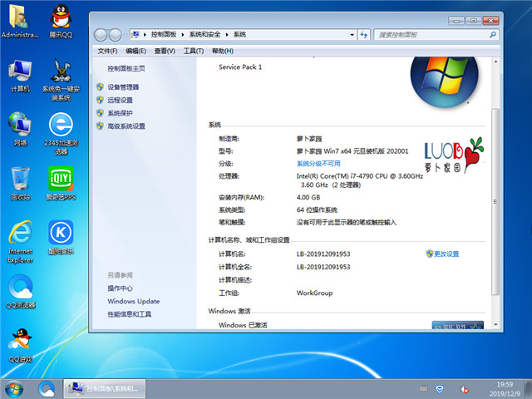
Task: Click the 更改设置 shield icon
Action: 430,254
